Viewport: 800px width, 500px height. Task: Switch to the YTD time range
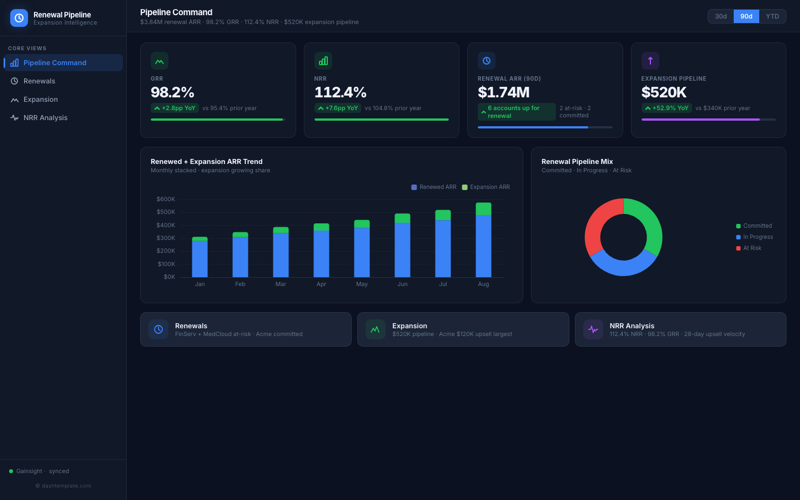[772, 16]
